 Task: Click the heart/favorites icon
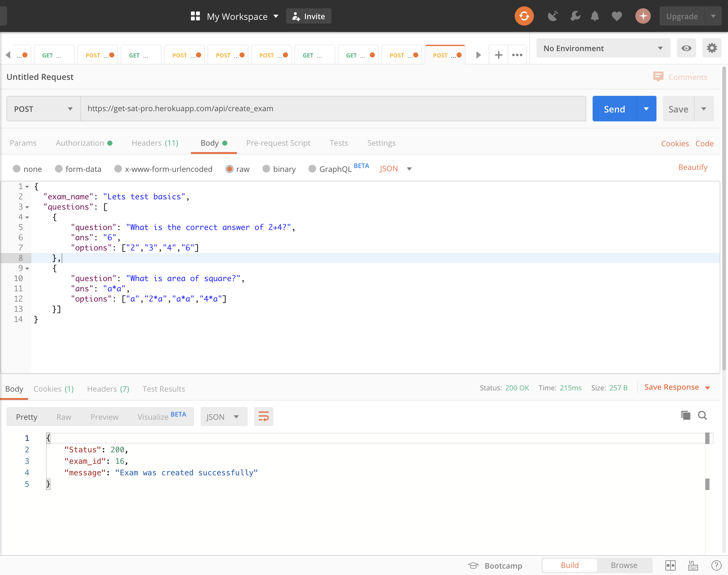[618, 16]
